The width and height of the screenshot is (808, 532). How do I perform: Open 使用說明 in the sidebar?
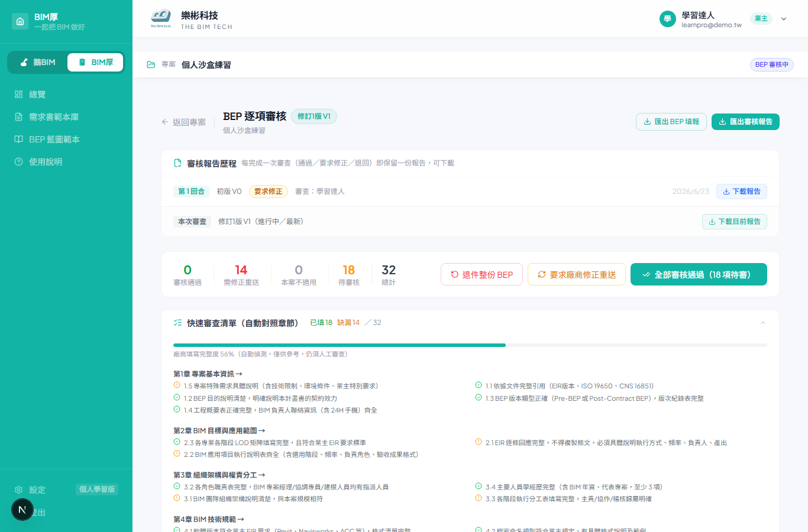click(x=66, y=162)
